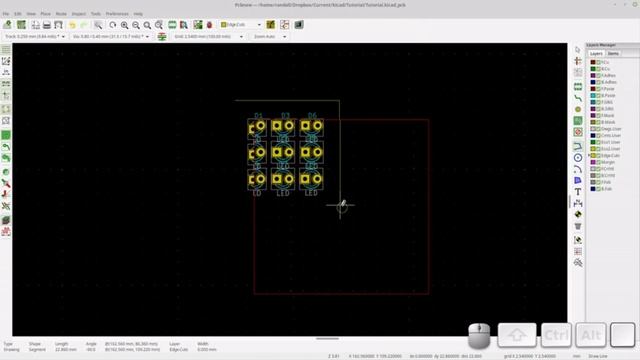This screenshot has height=360, width=640.
Task: Click the B.Cu green color swatch
Action: click(593, 69)
